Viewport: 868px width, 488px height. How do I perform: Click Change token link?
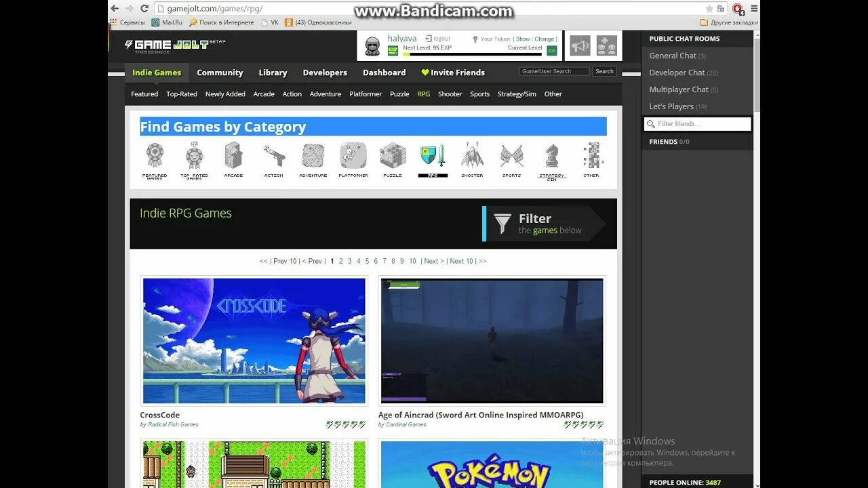pyautogui.click(x=545, y=39)
